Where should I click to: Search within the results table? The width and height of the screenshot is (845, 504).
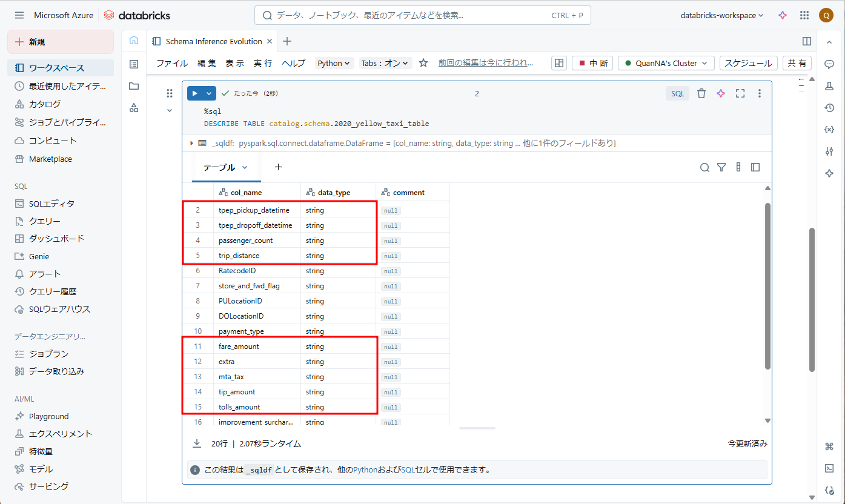pyautogui.click(x=704, y=167)
